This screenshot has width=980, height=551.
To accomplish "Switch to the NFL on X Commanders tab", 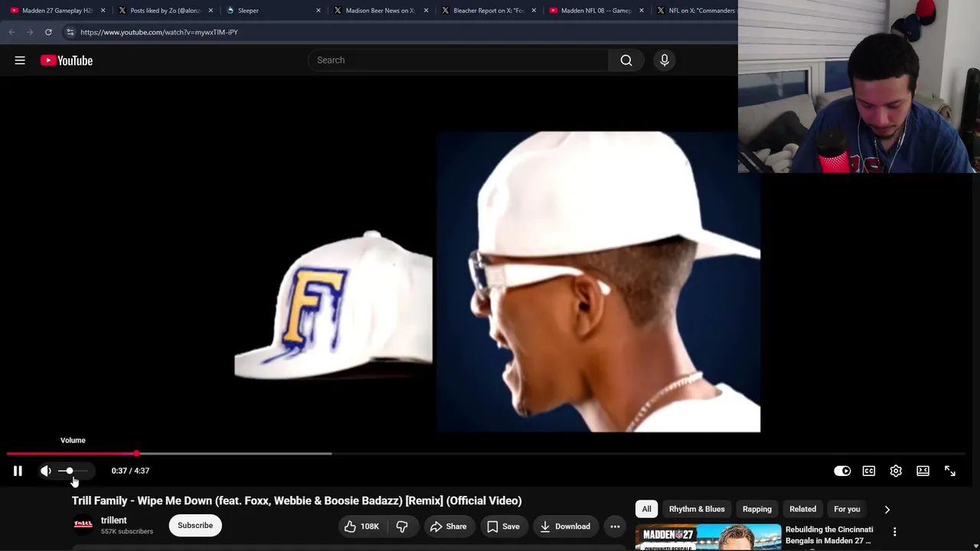I will tap(696, 11).
